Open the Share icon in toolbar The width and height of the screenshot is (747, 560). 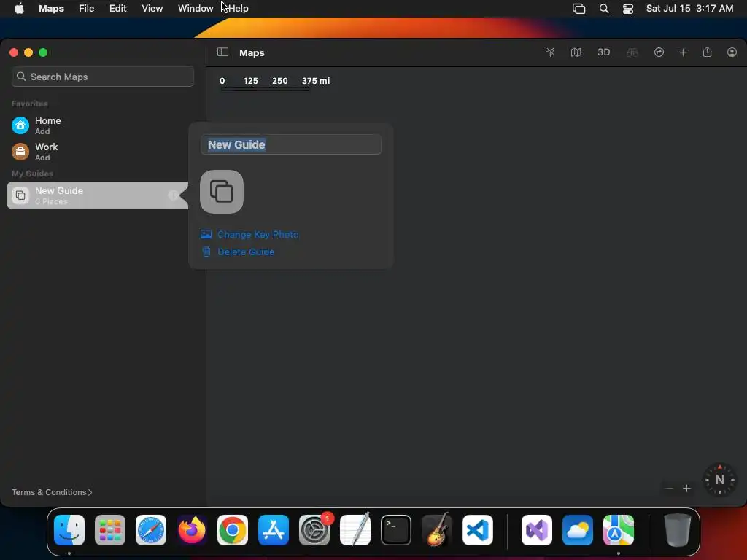point(707,52)
